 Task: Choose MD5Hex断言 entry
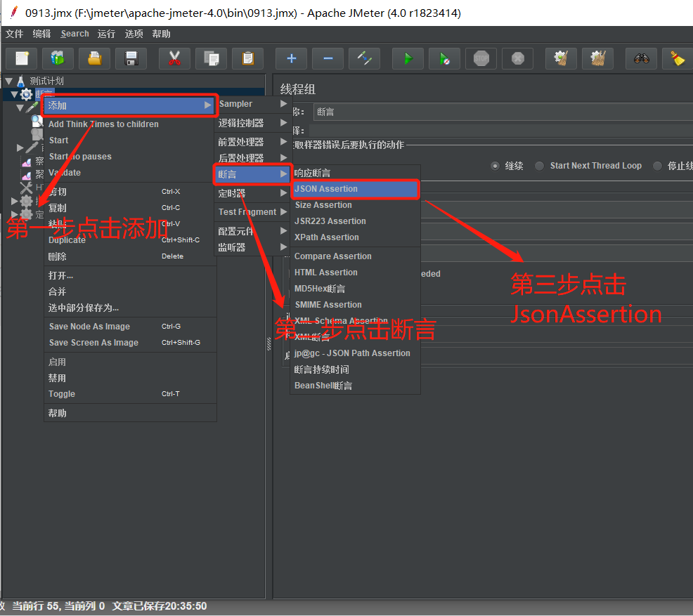tap(356, 289)
